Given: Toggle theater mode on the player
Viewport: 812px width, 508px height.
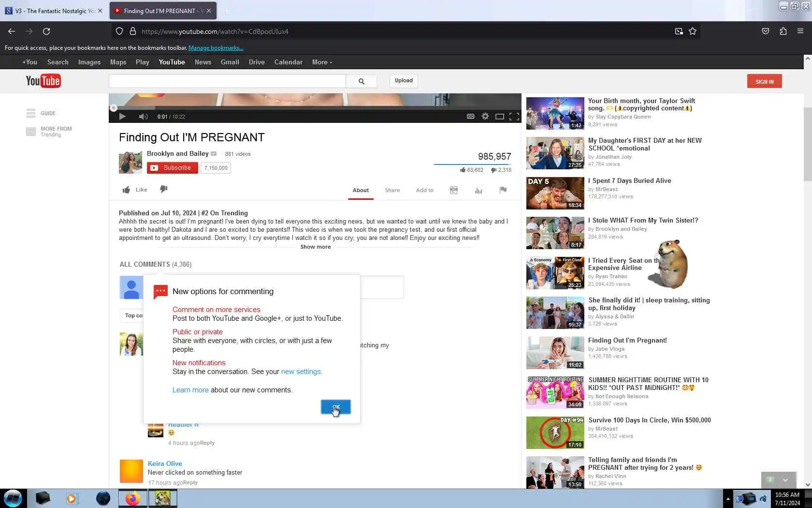Looking at the screenshot, I should point(500,117).
